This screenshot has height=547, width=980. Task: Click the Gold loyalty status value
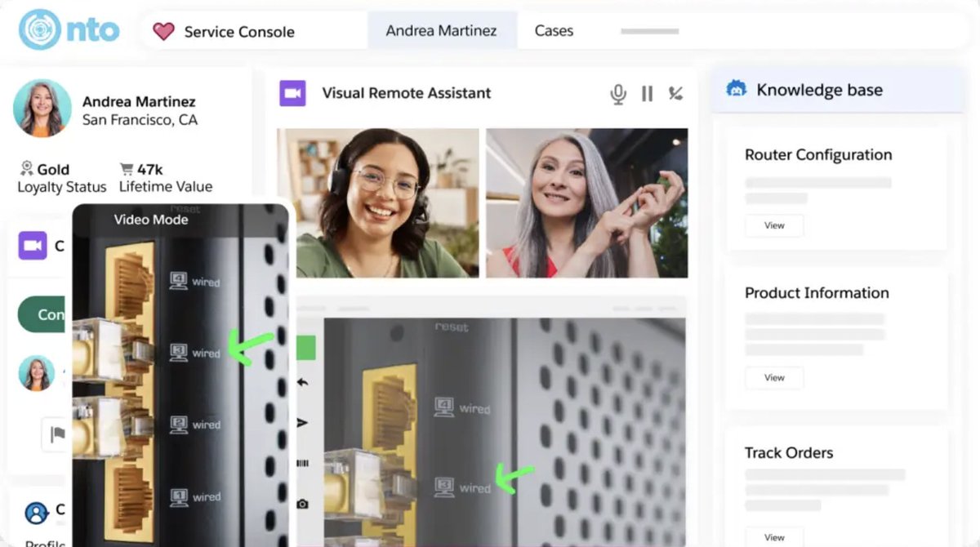tap(53, 169)
